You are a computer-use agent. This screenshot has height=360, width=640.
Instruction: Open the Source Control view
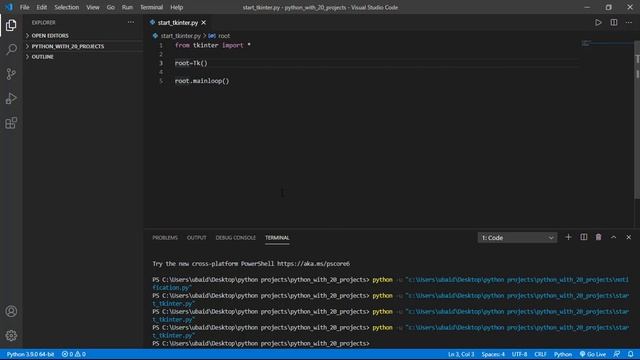[11, 74]
